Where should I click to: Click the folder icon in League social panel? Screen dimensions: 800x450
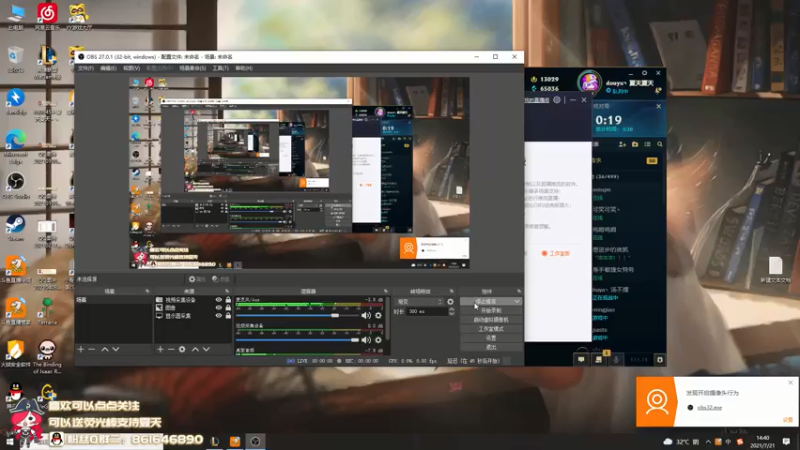635,144
